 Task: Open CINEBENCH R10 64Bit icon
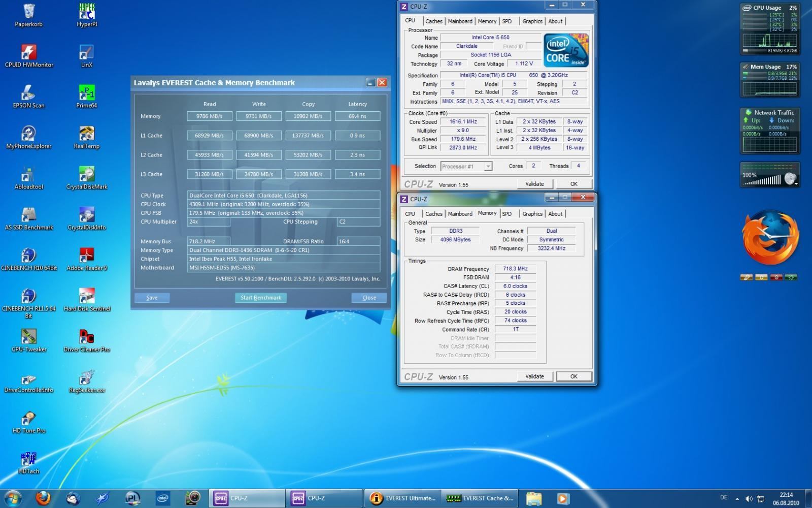tap(28, 259)
